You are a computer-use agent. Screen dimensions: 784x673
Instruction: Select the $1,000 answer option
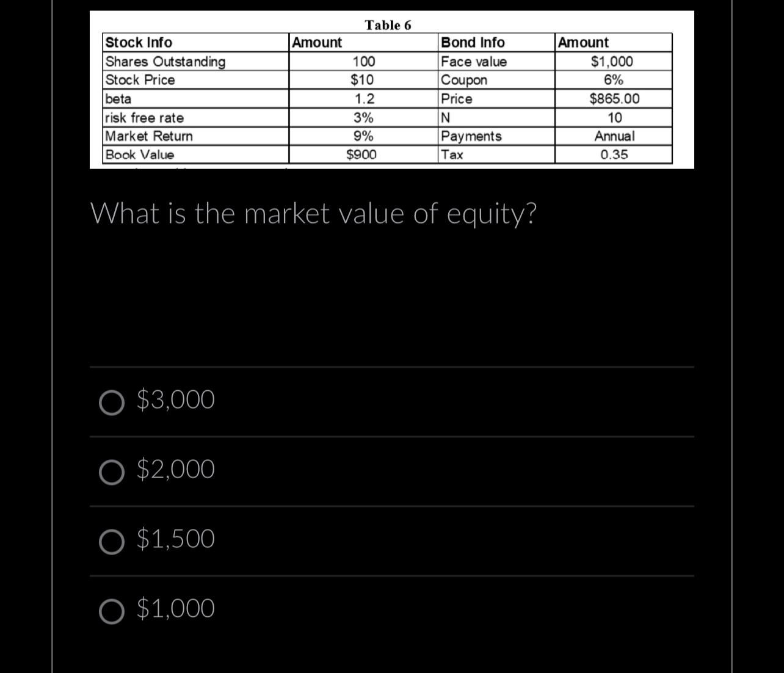pyautogui.click(x=112, y=609)
